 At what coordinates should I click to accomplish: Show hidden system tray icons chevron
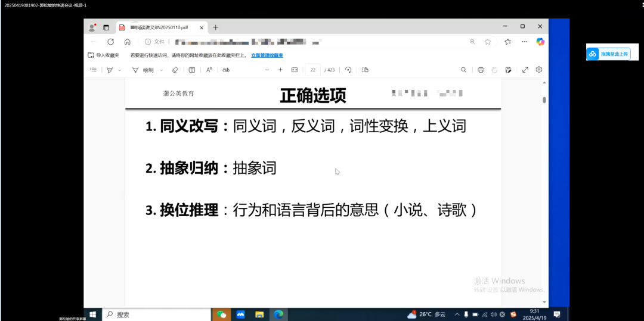coord(457,314)
